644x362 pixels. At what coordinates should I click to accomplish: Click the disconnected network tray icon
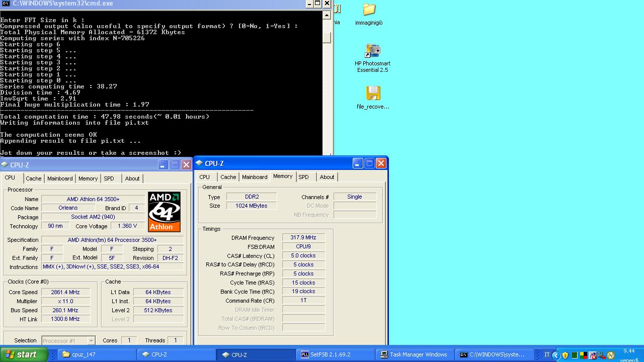[x=602, y=355]
